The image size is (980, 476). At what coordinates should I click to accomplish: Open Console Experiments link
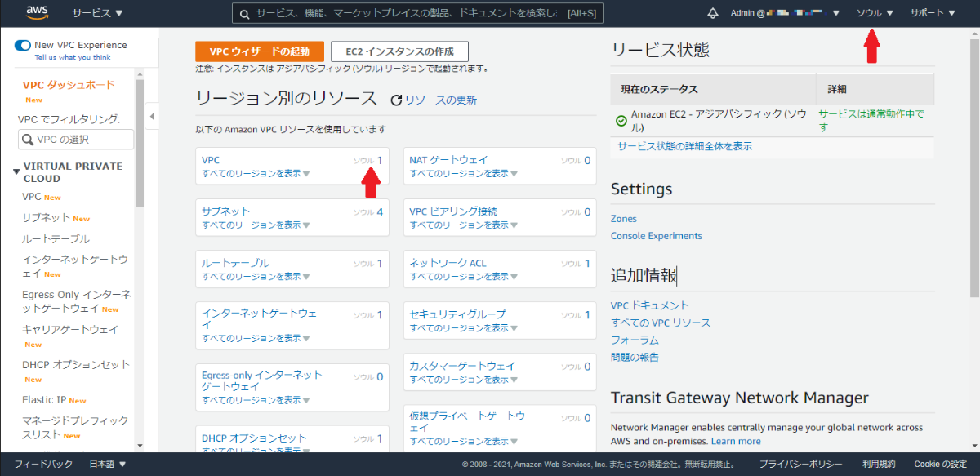coord(657,236)
